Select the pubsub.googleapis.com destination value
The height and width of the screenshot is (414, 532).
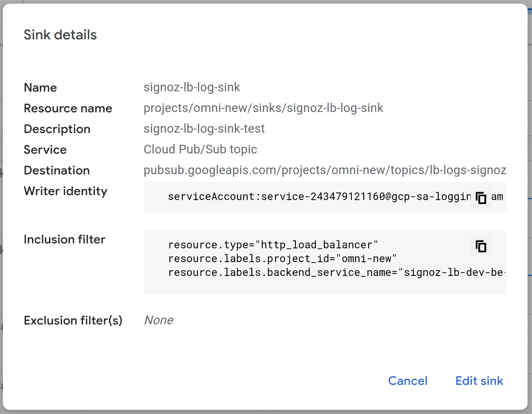point(325,170)
